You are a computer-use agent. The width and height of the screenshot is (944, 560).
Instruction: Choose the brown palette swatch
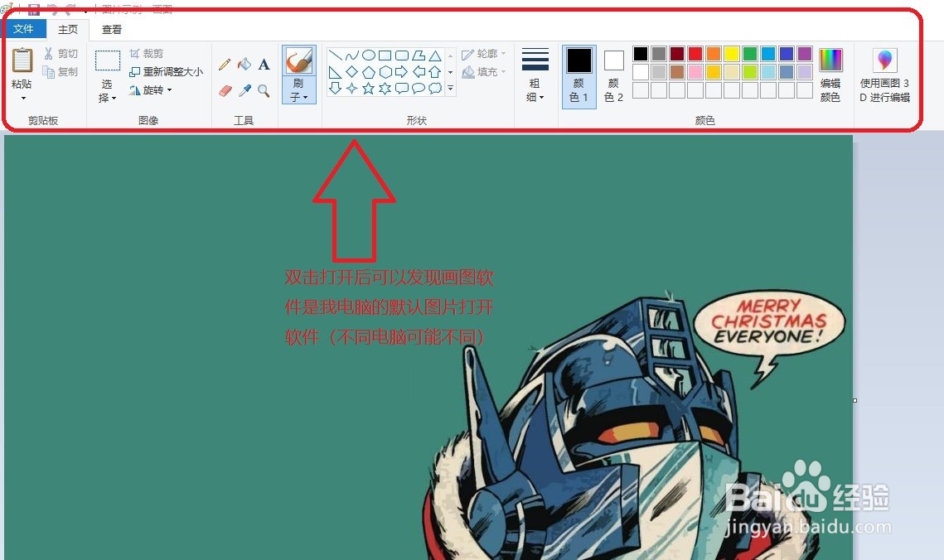[x=677, y=72]
